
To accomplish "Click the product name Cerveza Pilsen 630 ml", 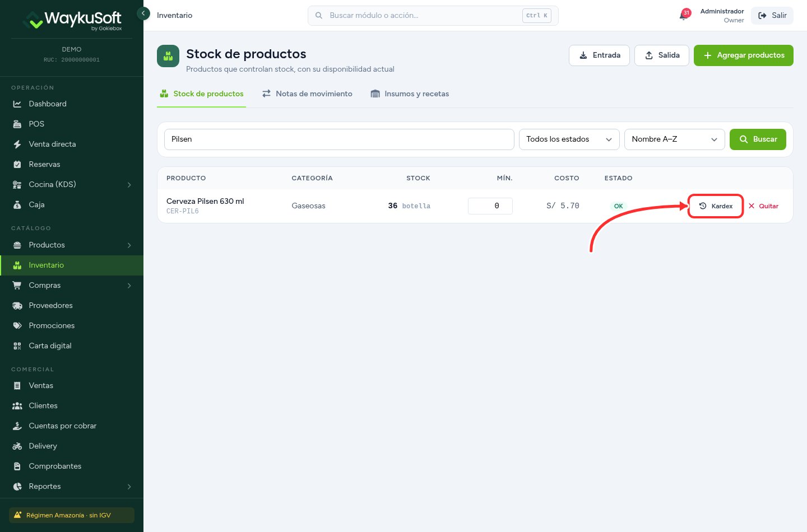I will (205, 201).
